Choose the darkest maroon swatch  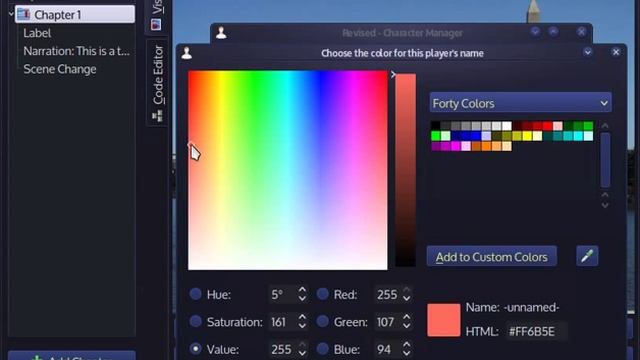click(x=518, y=126)
